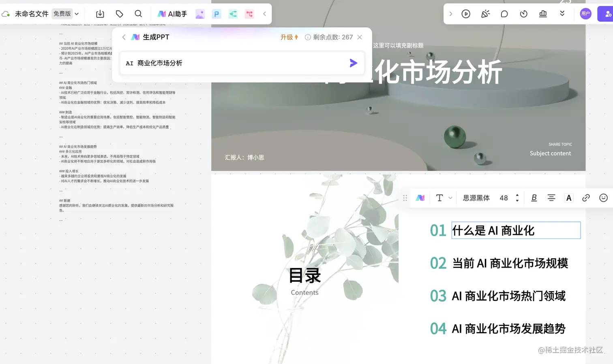Open the 思源黑体 font family dropdown

(x=476, y=198)
